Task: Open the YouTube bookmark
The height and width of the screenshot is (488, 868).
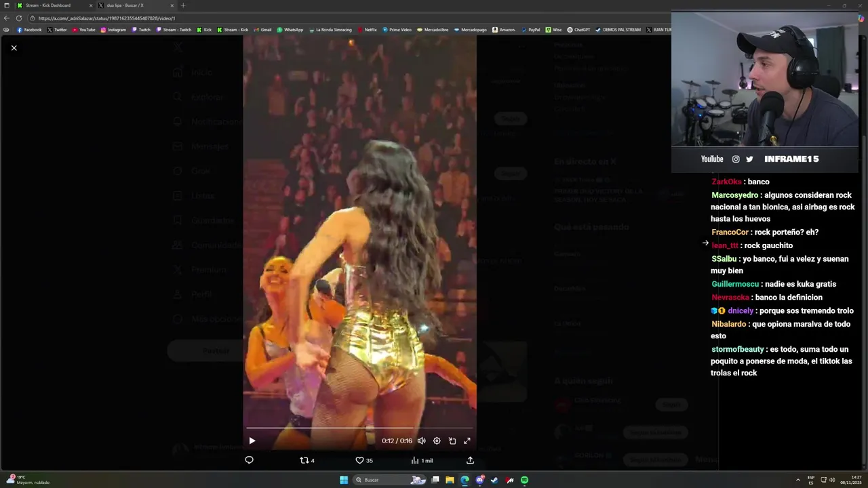Action: pyautogui.click(x=83, y=30)
